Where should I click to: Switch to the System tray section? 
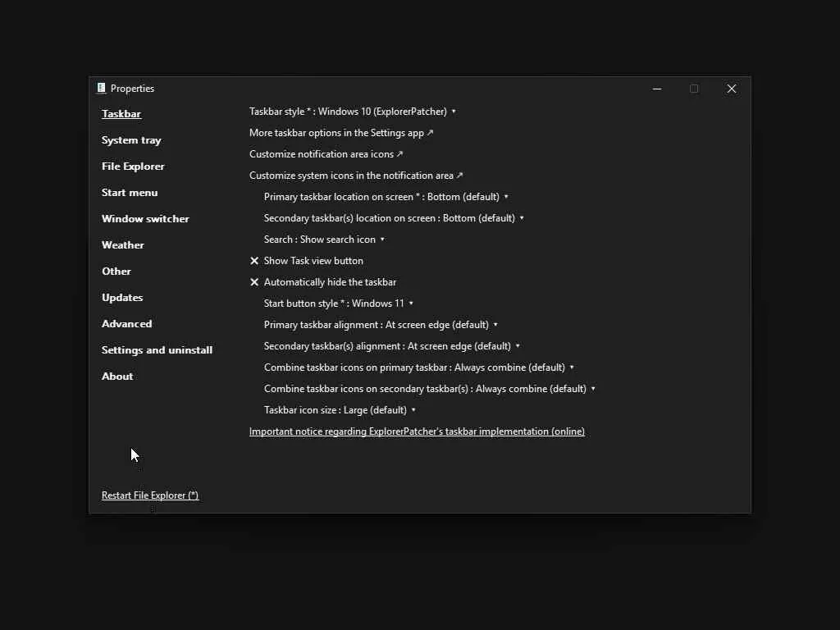(x=131, y=139)
